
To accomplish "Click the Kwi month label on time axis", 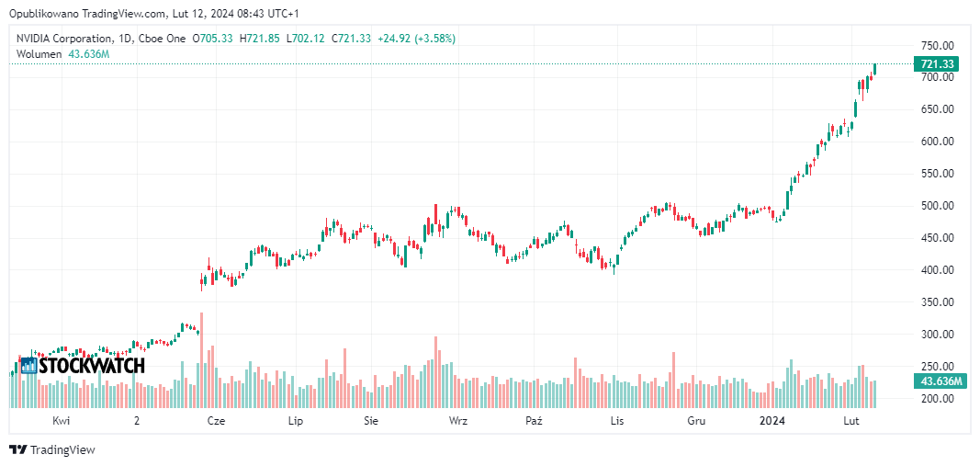I will pos(61,421).
